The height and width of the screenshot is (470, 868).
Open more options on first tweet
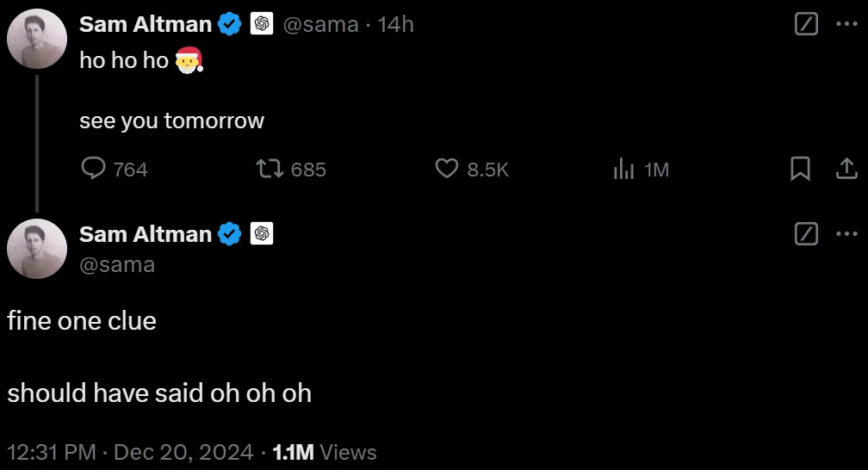tap(846, 25)
